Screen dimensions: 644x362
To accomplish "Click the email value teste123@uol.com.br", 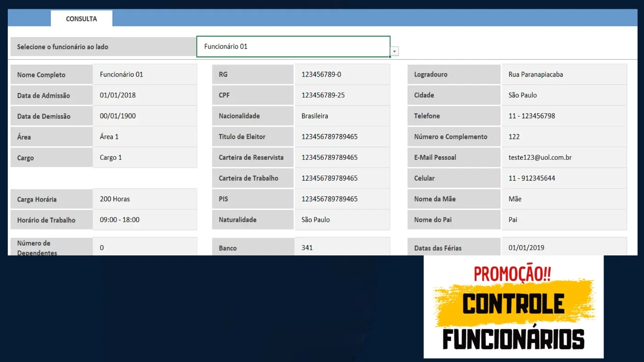I will pyautogui.click(x=564, y=157).
